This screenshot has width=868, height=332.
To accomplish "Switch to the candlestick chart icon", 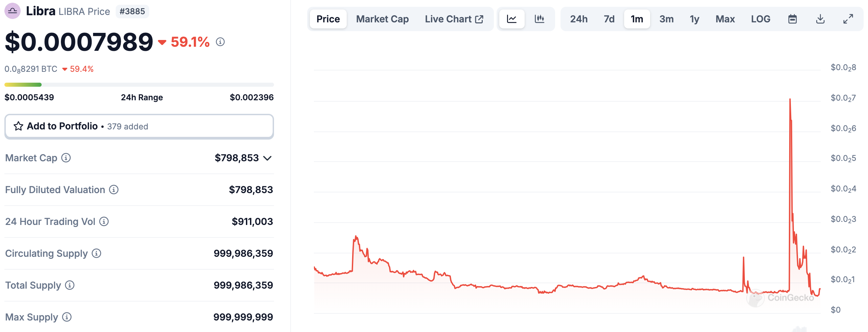I will (x=539, y=19).
